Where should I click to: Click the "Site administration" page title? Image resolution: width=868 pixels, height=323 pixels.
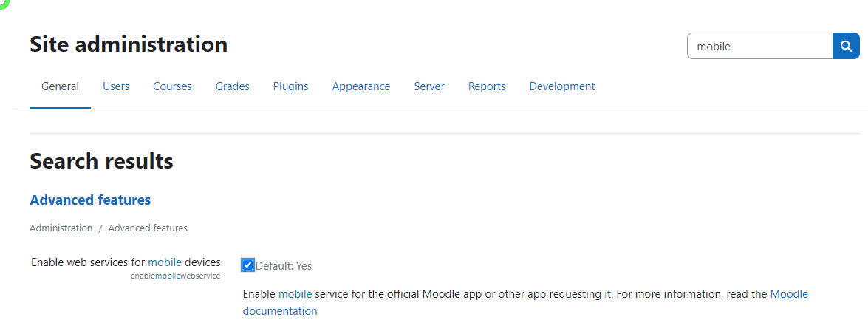pyautogui.click(x=129, y=44)
